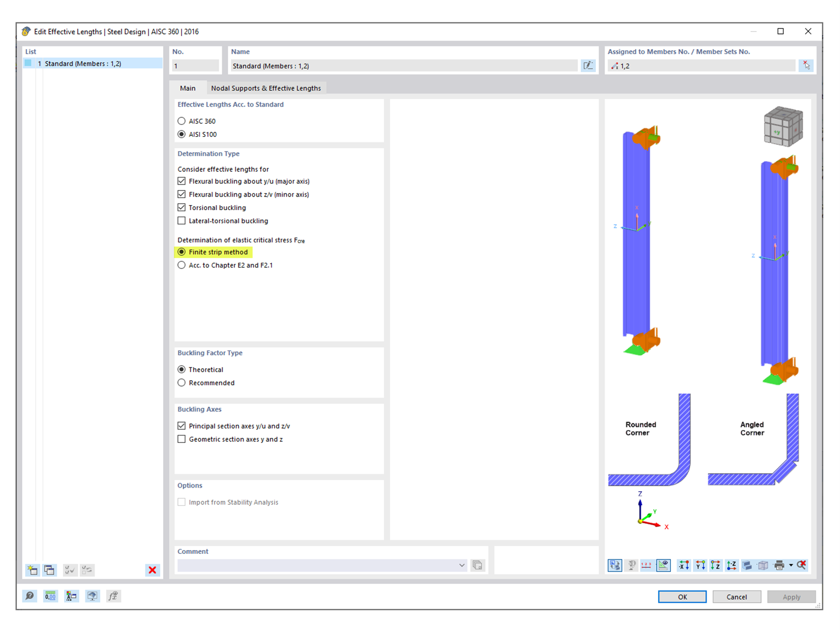Enable Lateral-torsional buckling

[x=181, y=220]
